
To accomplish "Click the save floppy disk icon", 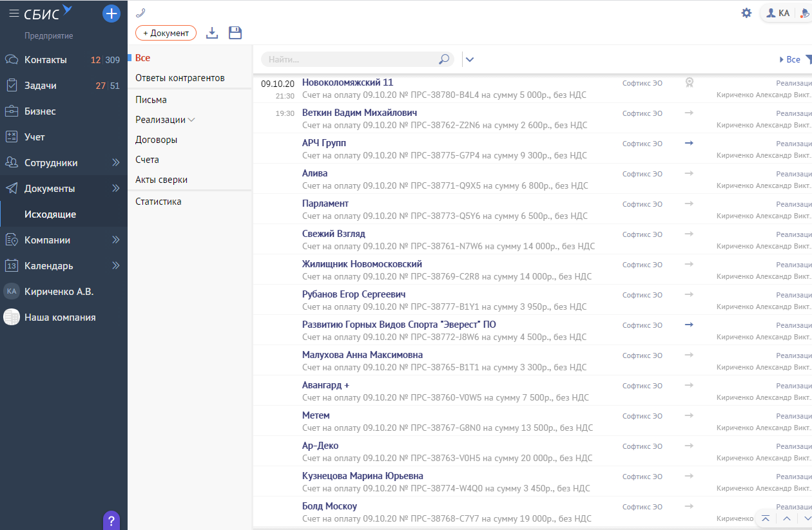I will (235, 33).
